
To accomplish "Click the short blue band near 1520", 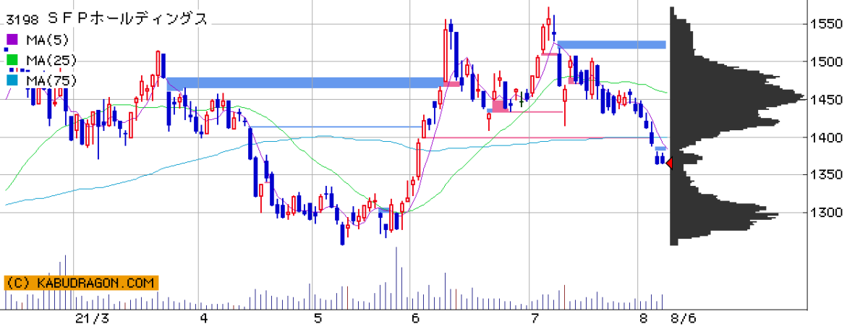I will [x=611, y=45].
